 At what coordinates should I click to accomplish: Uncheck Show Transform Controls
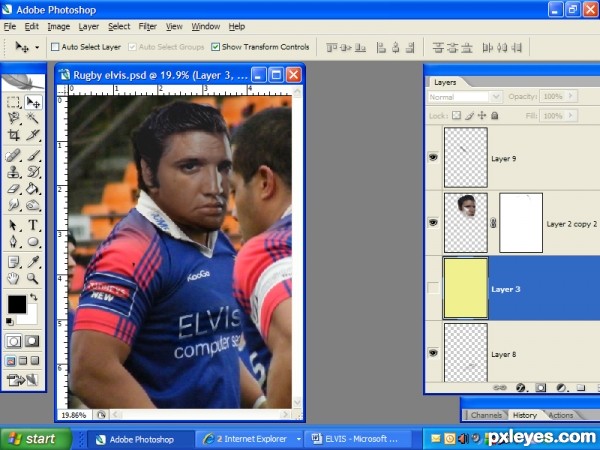coord(215,47)
